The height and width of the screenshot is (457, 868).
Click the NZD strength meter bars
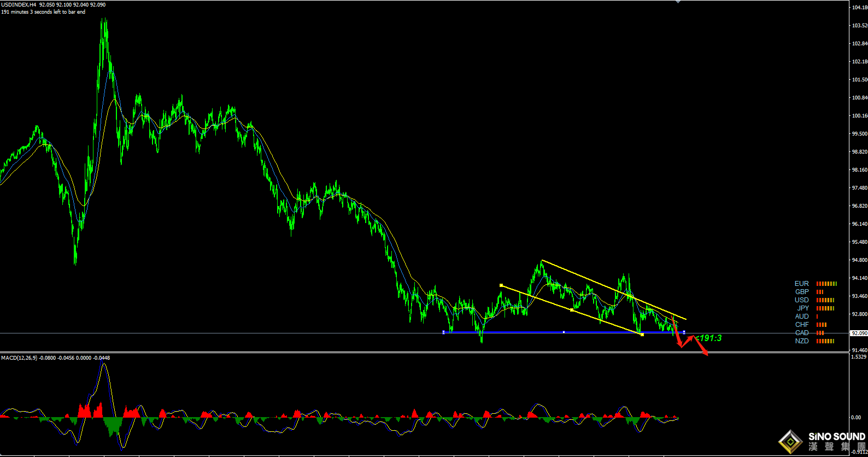pyautogui.click(x=825, y=341)
